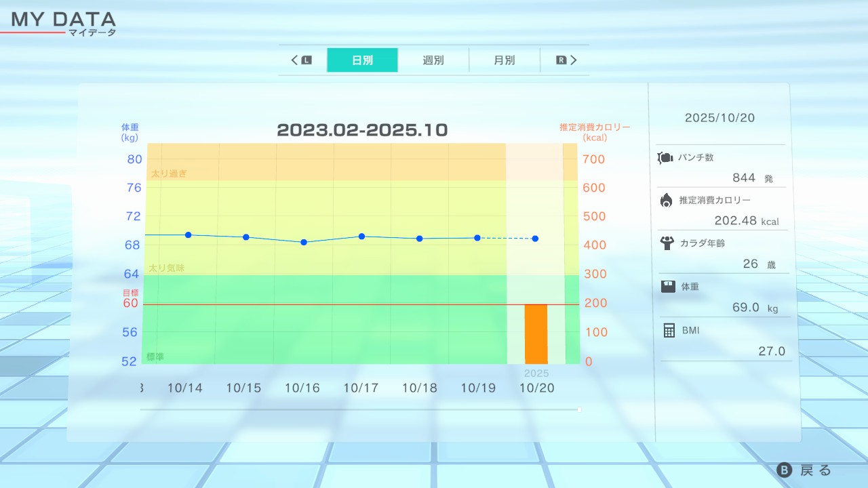Click the orange calorie bar for 10/20
The height and width of the screenshot is (488, 868).
tap(536, 333)
